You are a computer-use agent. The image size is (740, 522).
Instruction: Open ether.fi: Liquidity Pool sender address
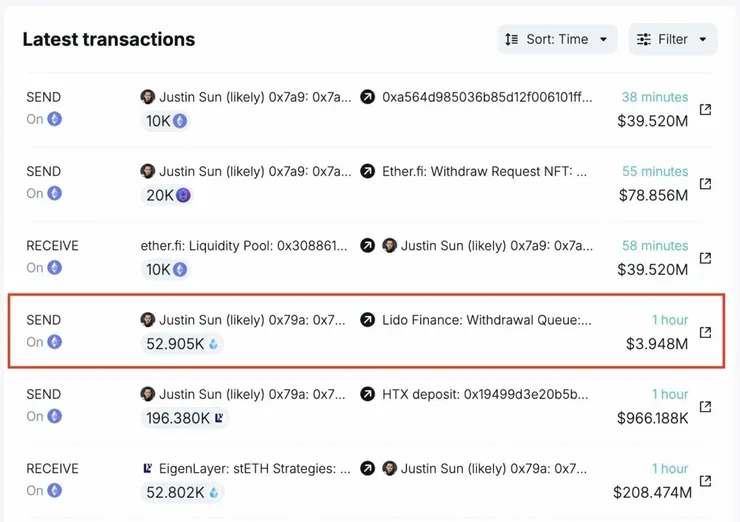(x=245, y=246)
